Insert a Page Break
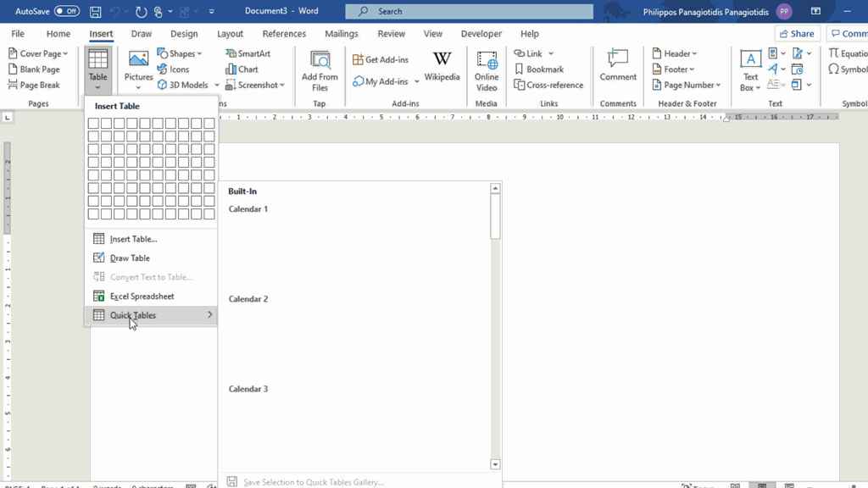 tap(34, 86)
